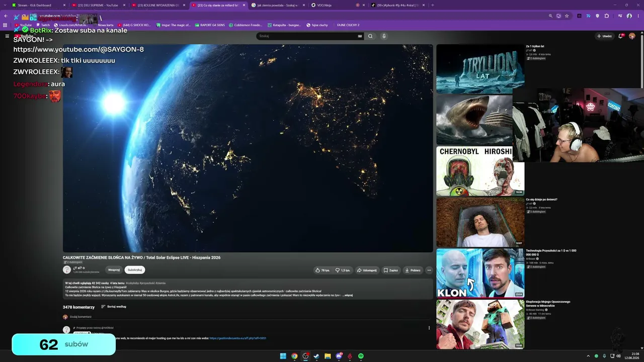Open the Minecraft server exploration thumbnail
Viewport: 644px width, 362px height.
click(480, 324)
